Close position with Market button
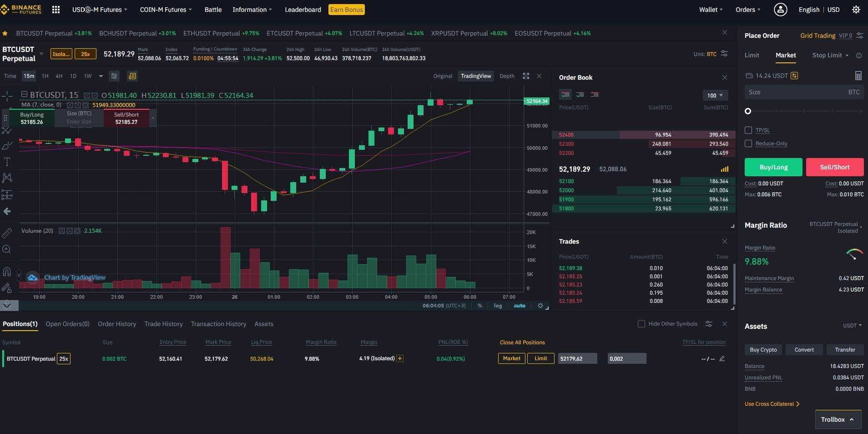The image size is (868, 434). 511,358
